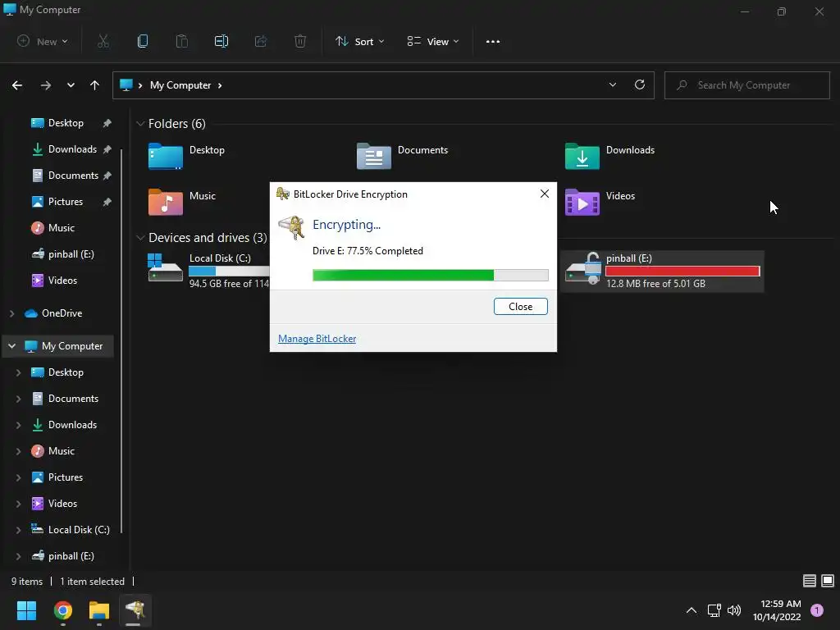Click the Delete trash icon
Image resolution: width=840 pixels, height=630 pixels.
point(300,41)
